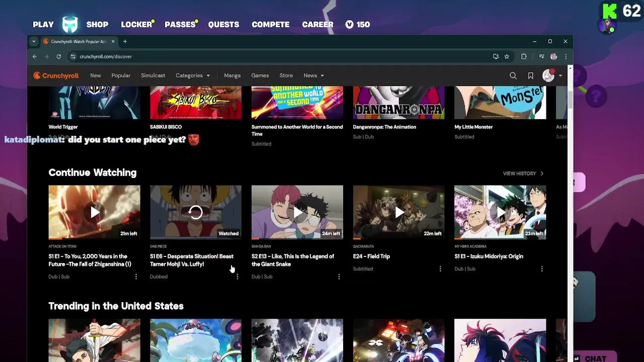Open the watchlist bookmark icon

pyautogui.click(x=530, y=75)
